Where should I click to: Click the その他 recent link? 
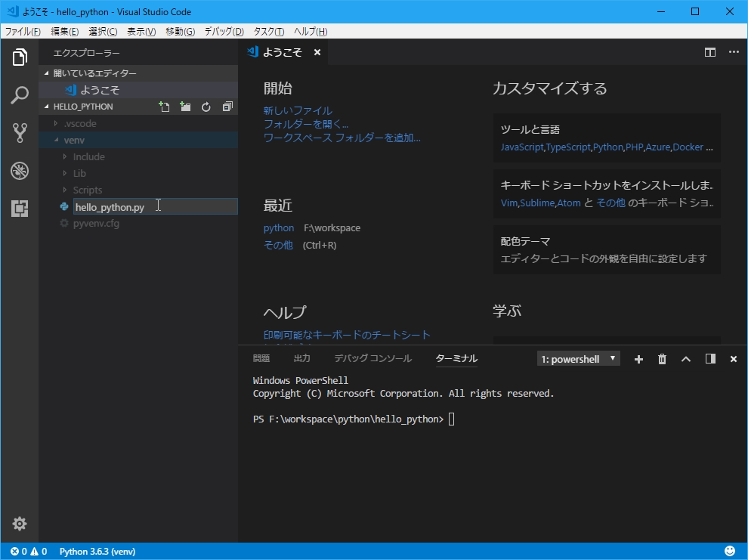(278, 245)
